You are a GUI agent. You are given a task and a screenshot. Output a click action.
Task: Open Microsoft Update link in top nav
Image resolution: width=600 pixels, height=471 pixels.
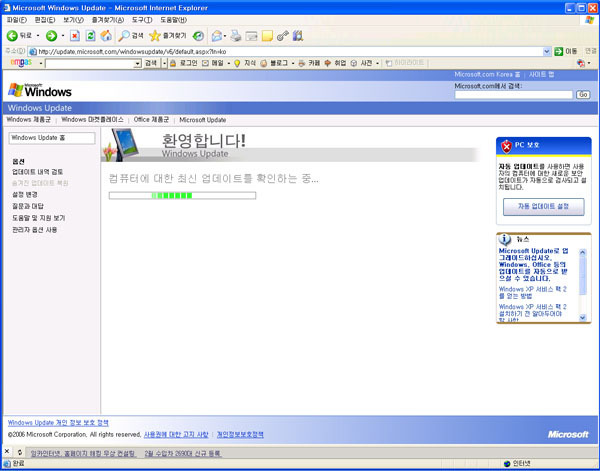pos(202,120)
